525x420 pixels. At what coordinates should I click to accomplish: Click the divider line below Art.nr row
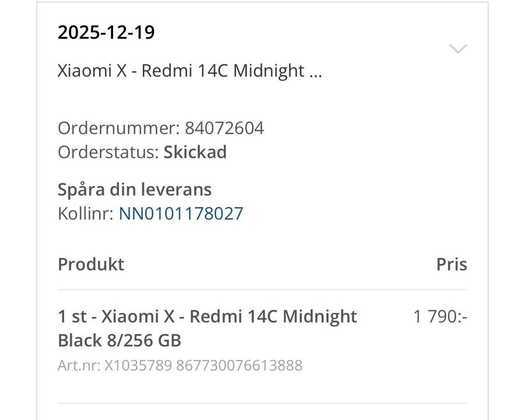tap(262, 403)
